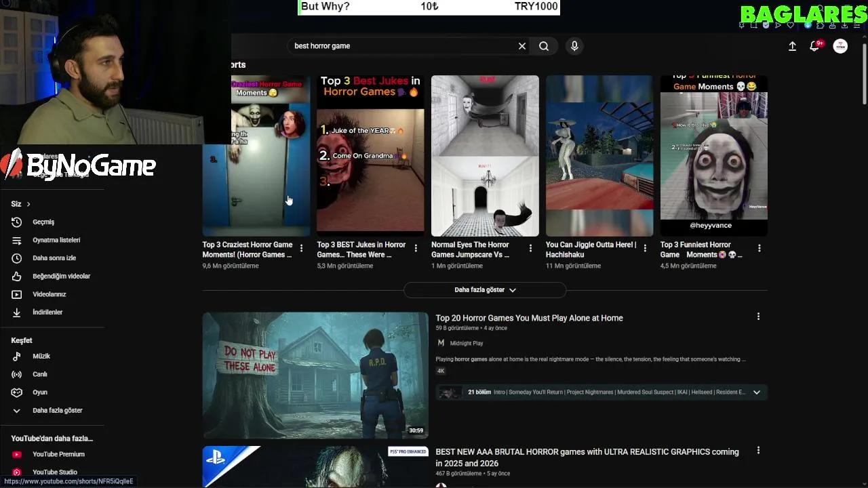Screen dimensions: 868x488
Task: Open the account avatar menu
Action: [840, 46]
